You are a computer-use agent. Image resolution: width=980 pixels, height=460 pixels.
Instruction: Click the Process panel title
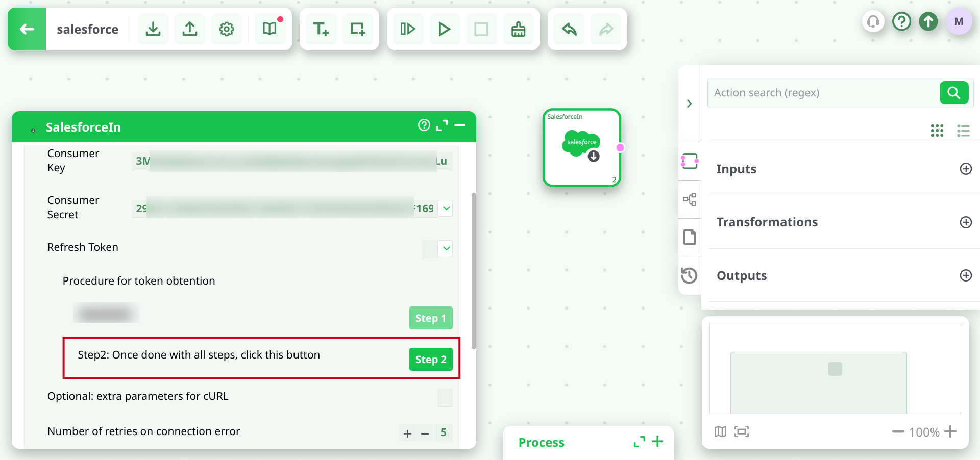(x=542, y=443)
